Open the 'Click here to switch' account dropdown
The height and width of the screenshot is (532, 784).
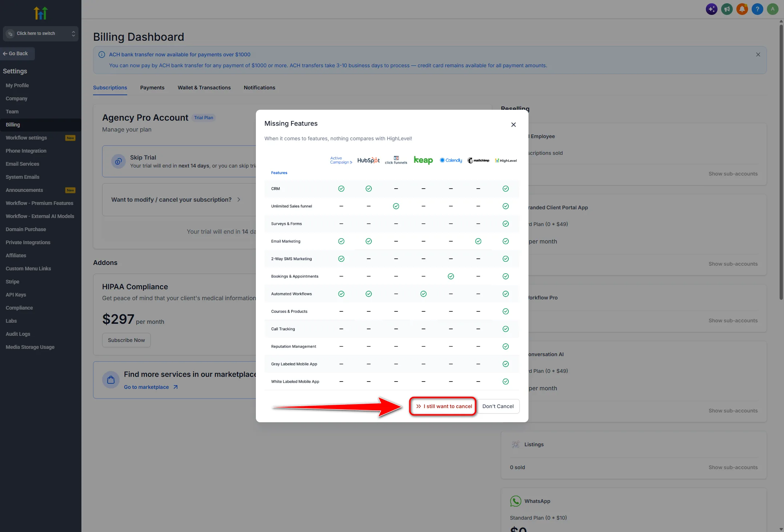click(41, 33)
